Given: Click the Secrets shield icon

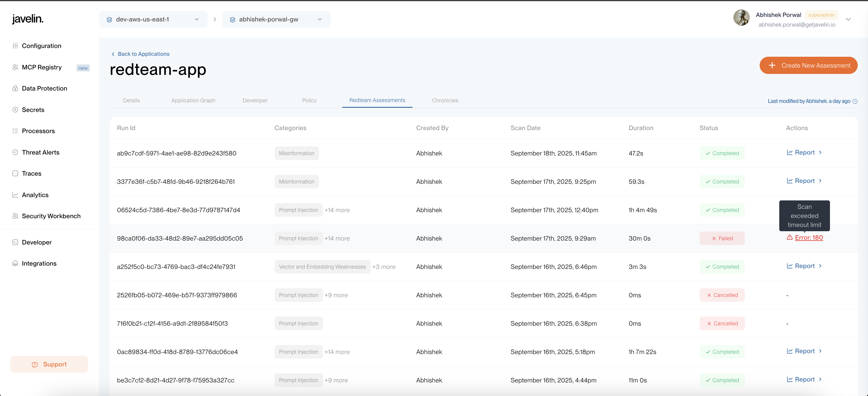Looking at the screenshot, I should pos(15,110).
